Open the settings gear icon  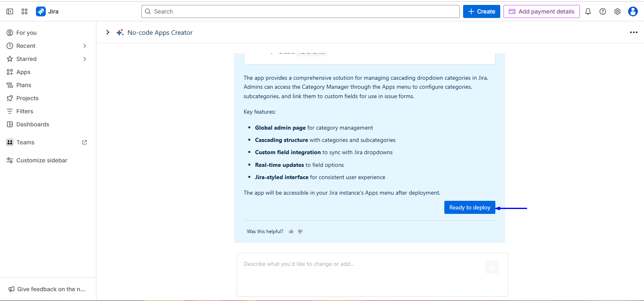point(617,11)
